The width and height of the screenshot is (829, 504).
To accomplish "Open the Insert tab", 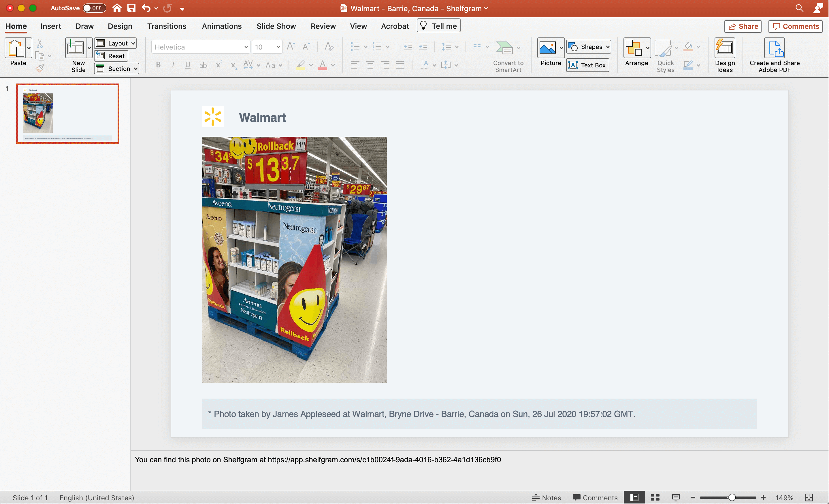I will (51, 26).
